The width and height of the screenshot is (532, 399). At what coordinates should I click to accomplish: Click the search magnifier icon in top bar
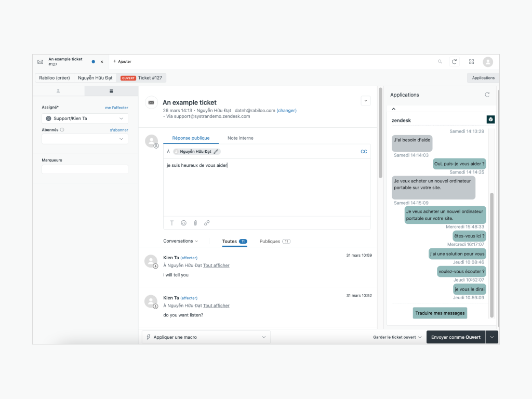click(x=440, y=61)
